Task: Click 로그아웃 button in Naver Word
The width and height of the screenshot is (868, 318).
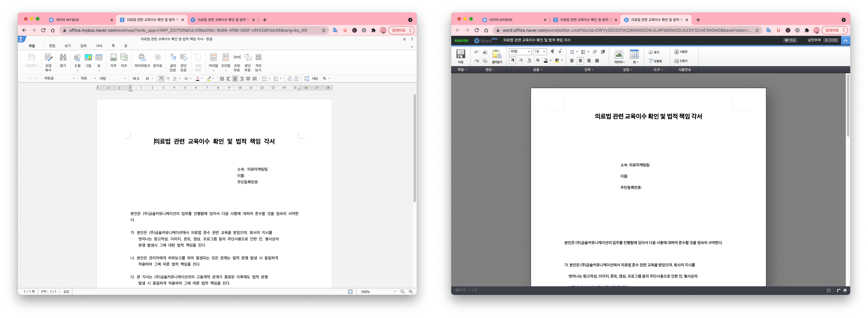Action: tap(831, 40)
